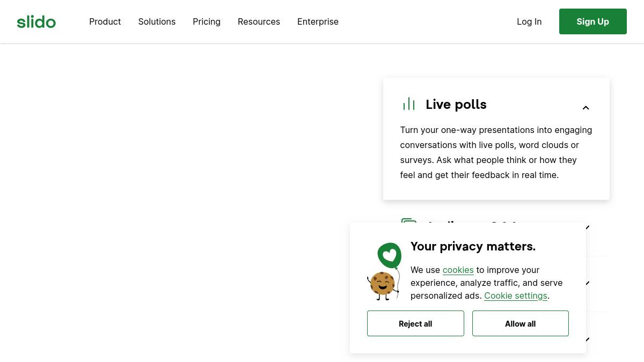The width and height of the screenshot is (644, 362).
Task: Select Enterprise in the navigation bar
Action: (x=318, y=22)
